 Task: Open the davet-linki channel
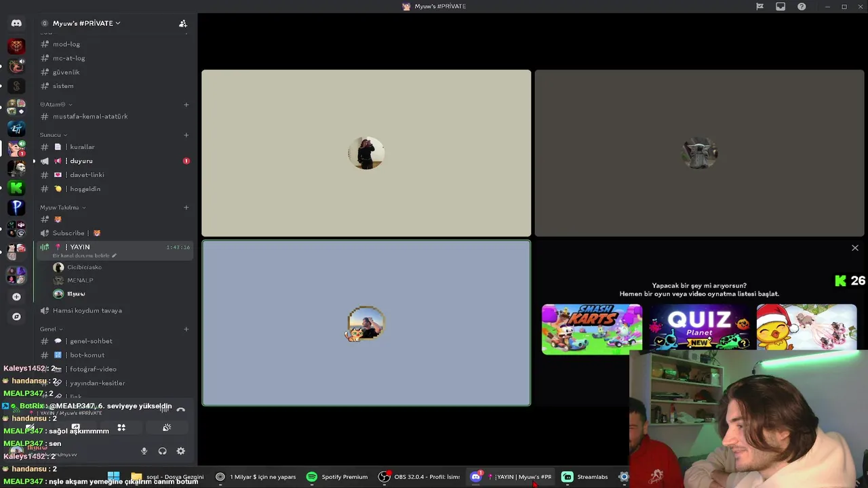(115, 175)
